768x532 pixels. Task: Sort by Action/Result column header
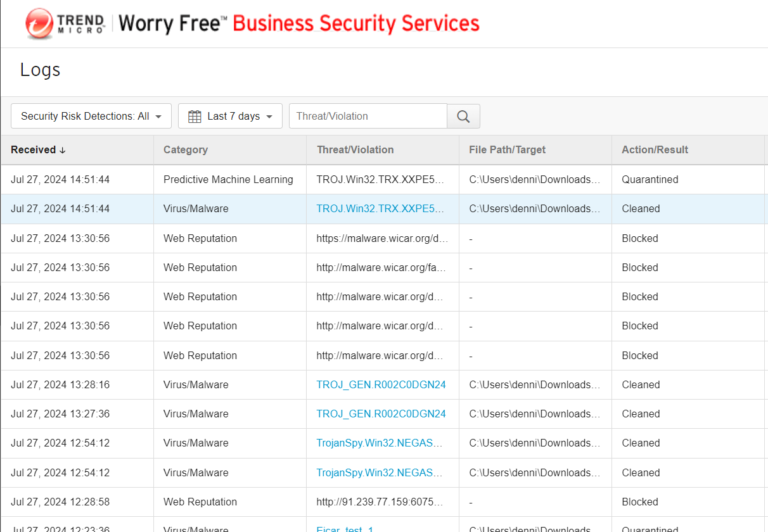pos(655,150)
